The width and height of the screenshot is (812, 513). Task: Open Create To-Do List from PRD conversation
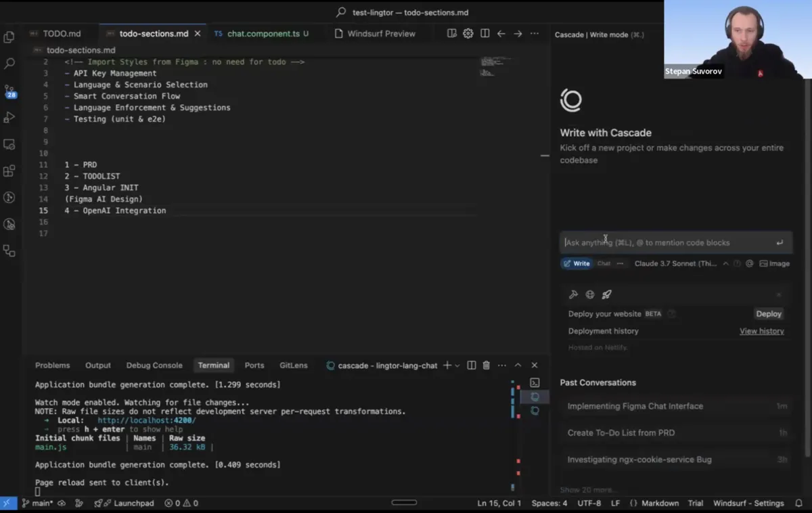(x=676, y=433)
